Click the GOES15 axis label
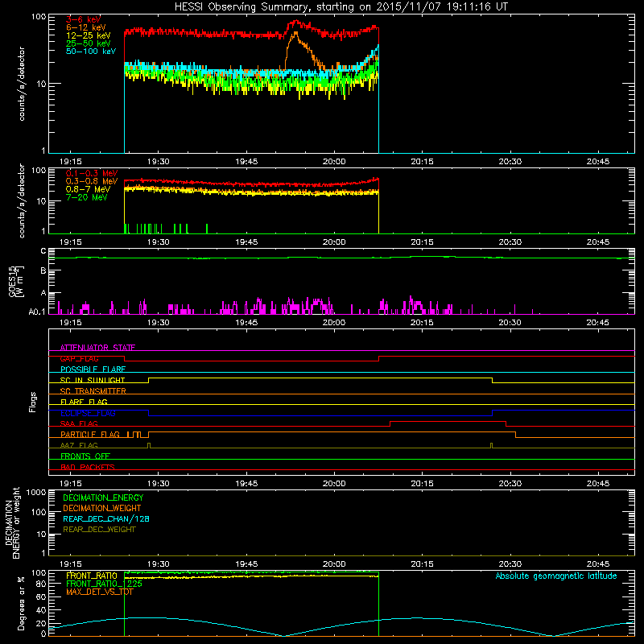 tap(16, 282)
